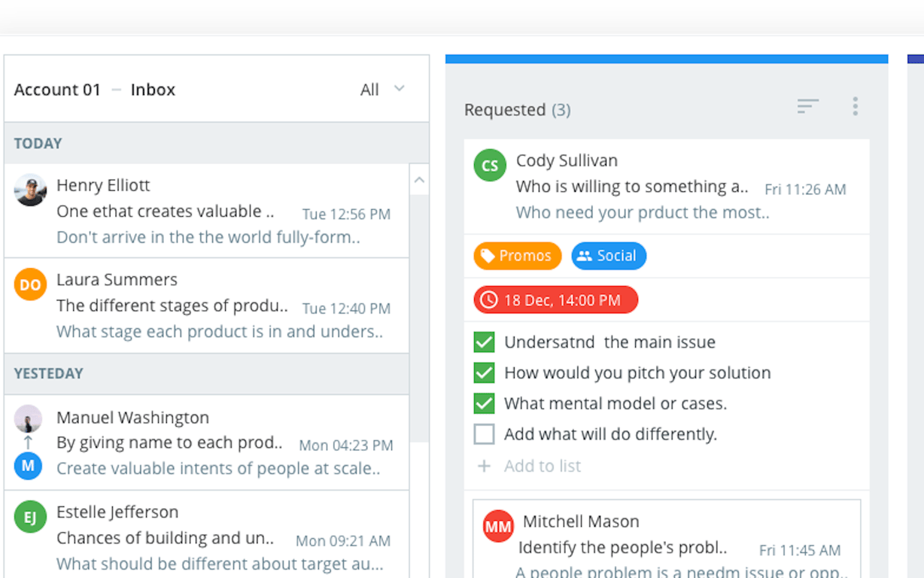Click the sort lines icon in the Requested header
The height and width of the screenshot is (578, 924).
[x=807, y=107]
